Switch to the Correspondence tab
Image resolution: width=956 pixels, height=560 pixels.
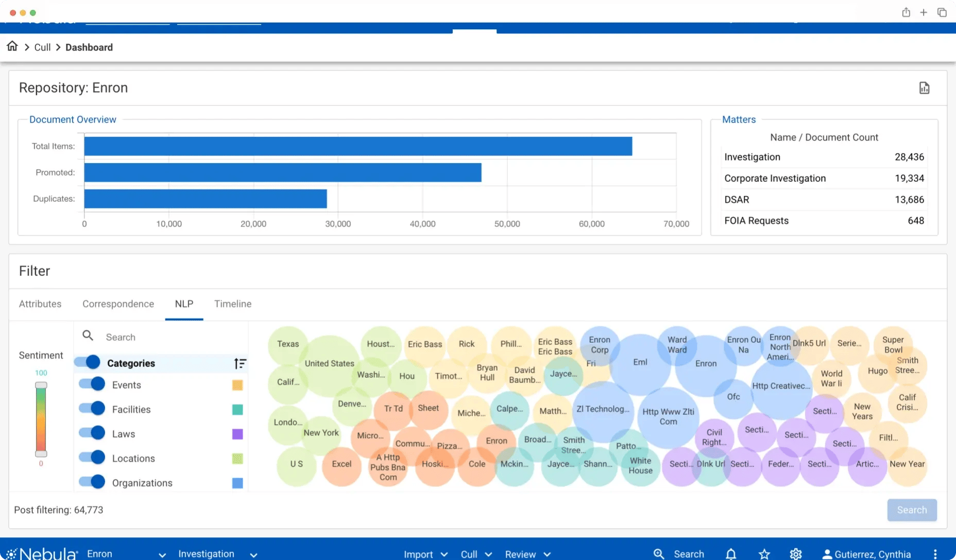[118, 304]
